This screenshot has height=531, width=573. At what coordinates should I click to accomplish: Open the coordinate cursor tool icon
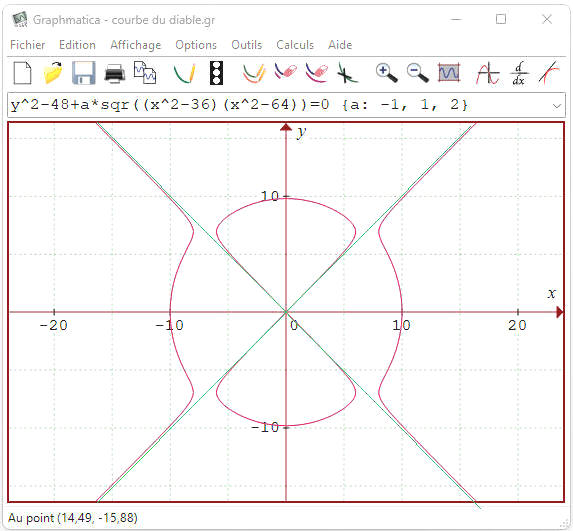click(x=487, y=73)
